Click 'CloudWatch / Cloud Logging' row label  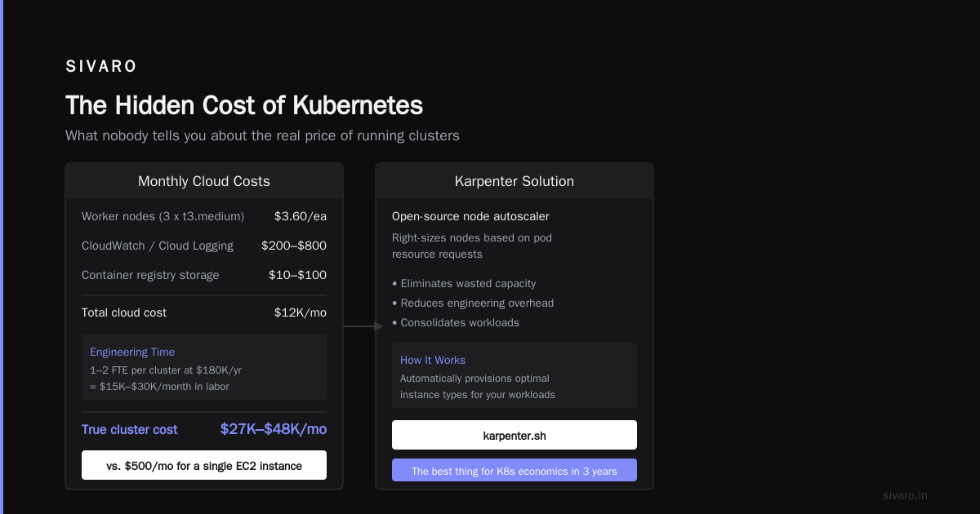(x=158, y=246)
